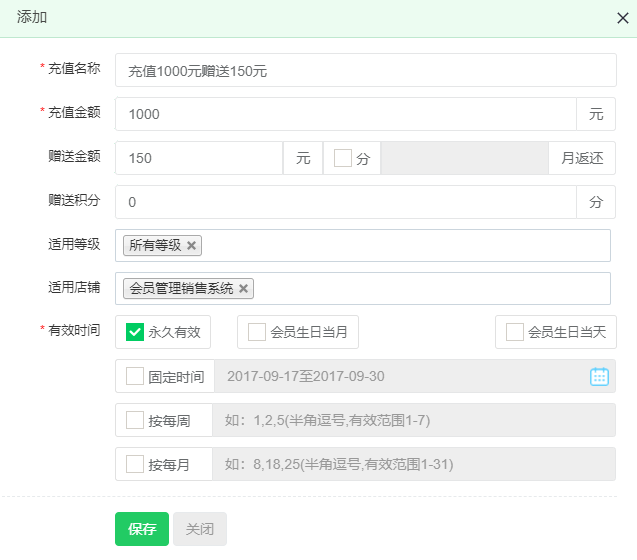Close the 添加 dialog with X icon

click(x=622, y=18)
